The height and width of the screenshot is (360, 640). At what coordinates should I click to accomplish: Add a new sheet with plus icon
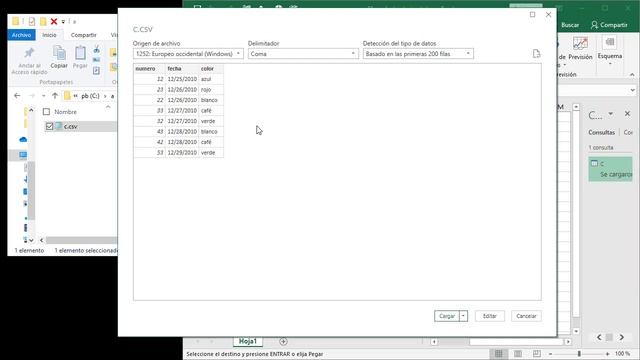tap(283, 341)
